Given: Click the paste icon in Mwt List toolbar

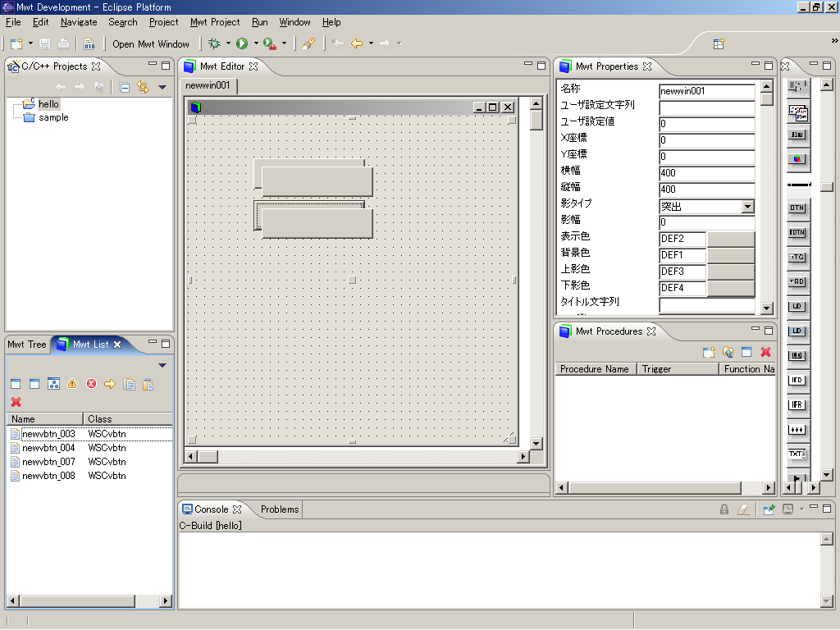Looking at the screenshot, I should pyautogui.click(x=148, y=384).
